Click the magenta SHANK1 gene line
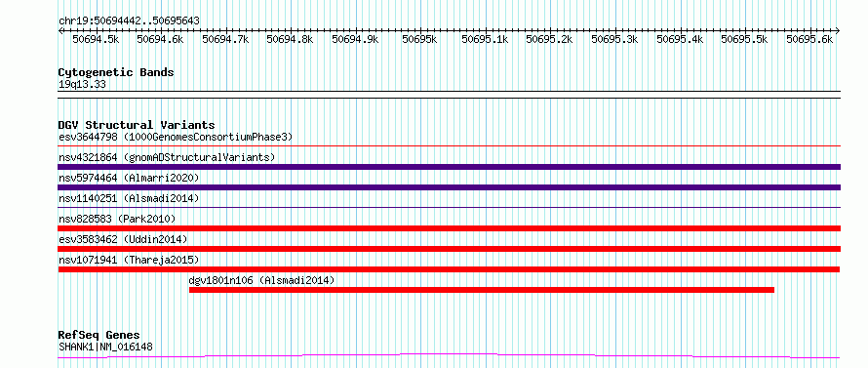This screenshot has height=368, width=868. [x=450, y=355]
